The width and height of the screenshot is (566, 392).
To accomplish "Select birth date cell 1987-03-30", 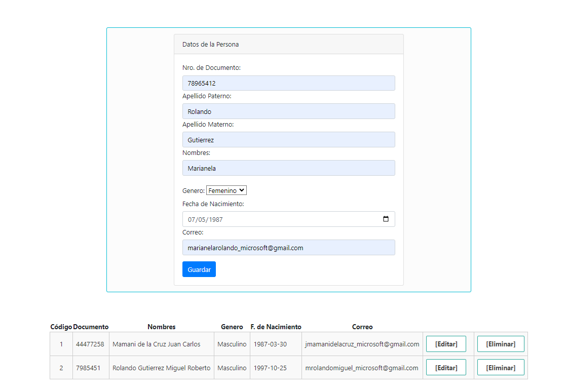I will coord(270,344).
